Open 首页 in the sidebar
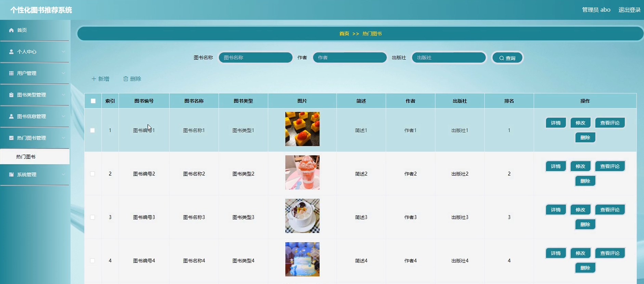644x284 pixels. click(35, 30)
